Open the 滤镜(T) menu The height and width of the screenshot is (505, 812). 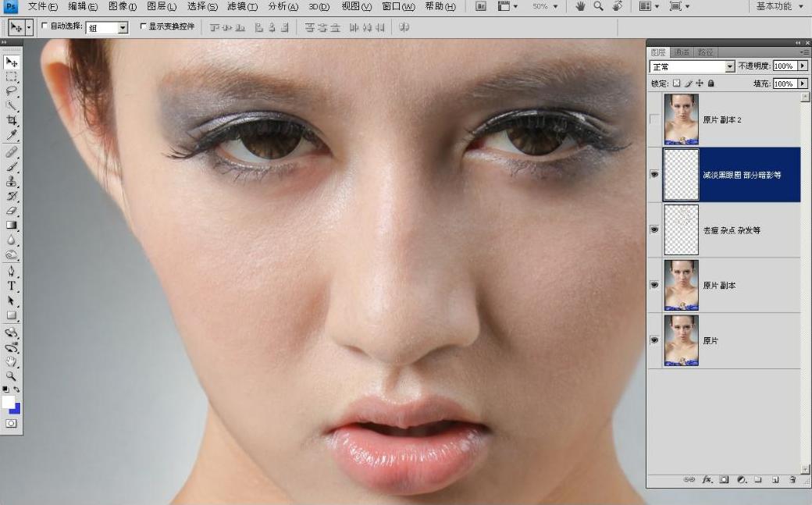click(x=242, y=6)
